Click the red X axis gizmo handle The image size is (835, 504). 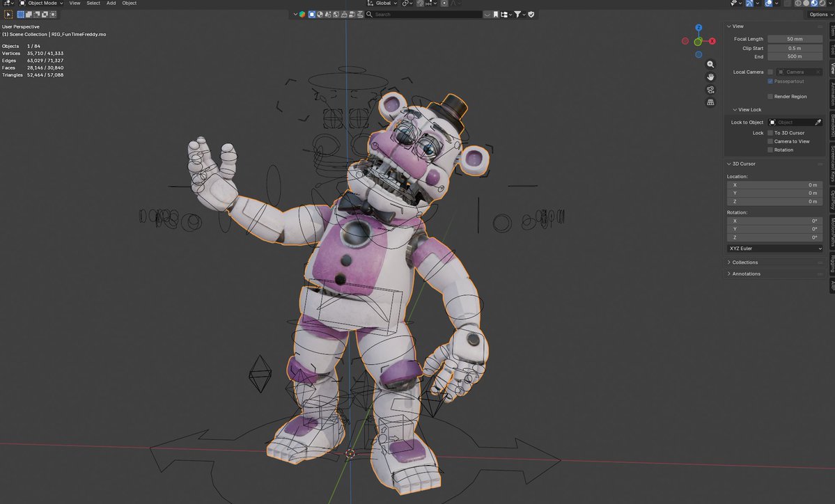[x=712, y=41]
